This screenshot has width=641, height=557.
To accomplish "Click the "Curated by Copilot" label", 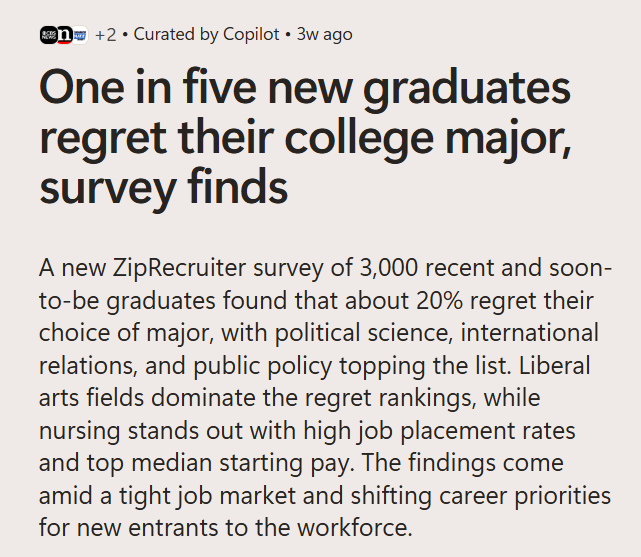I will 206,34.
